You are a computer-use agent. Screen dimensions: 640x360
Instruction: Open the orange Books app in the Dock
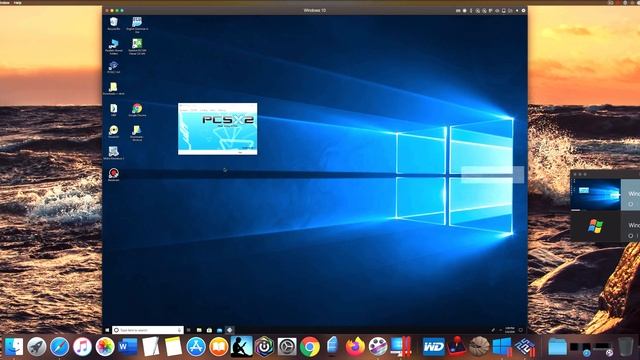(x=219, y=347)
